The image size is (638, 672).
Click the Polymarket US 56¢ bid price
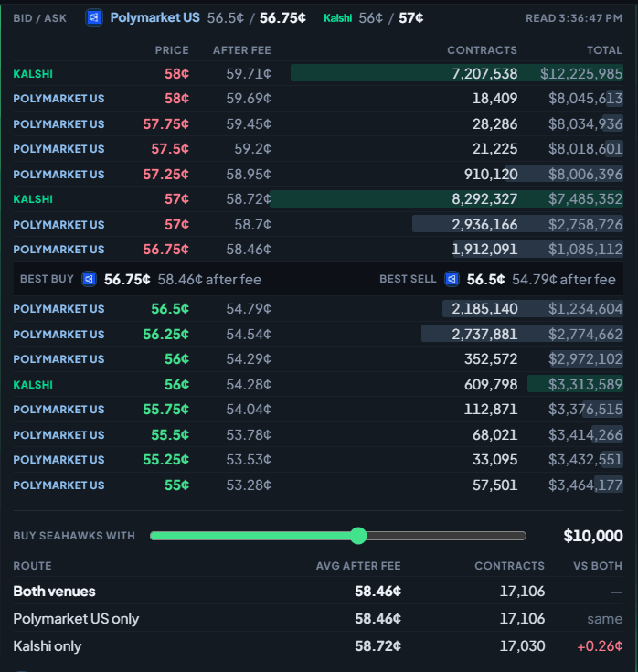[x=176, y=358]
